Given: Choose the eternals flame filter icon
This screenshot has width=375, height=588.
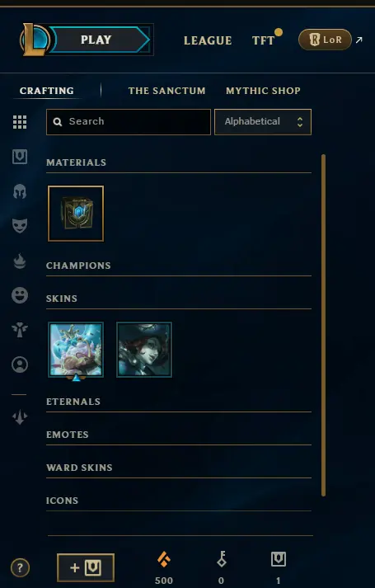Looking at the screenshot, I should (x=20, y=261).
